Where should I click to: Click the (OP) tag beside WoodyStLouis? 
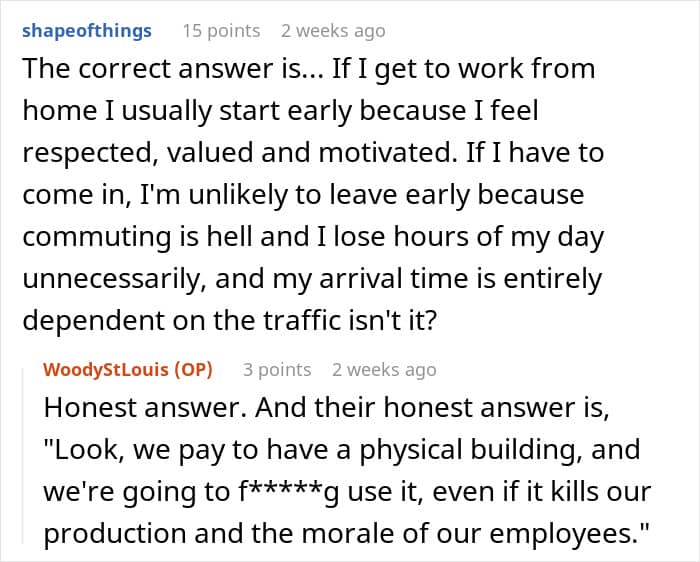click(x=193, y=369)
